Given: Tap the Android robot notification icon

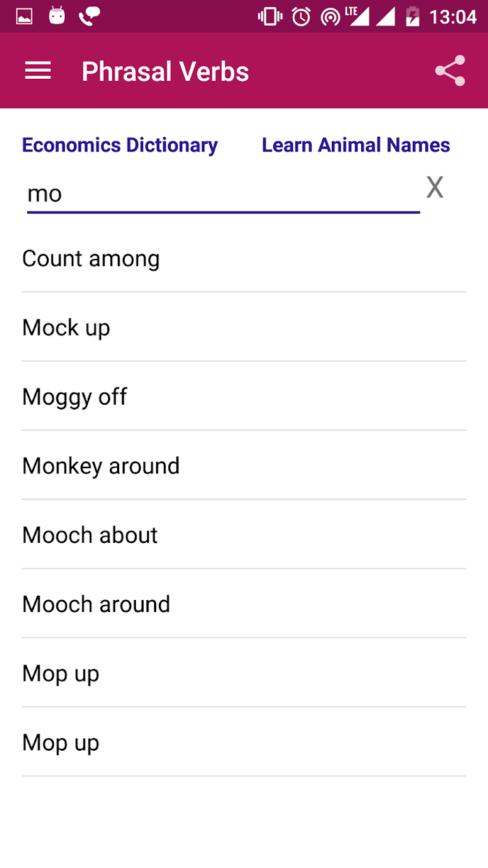Looking at the screenshot, I should [56, 16].
